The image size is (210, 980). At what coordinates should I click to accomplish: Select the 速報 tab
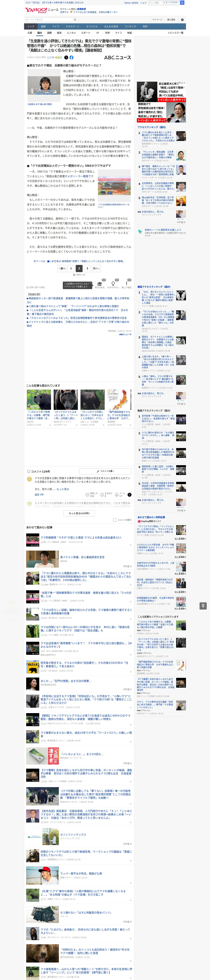coord(43,27)
